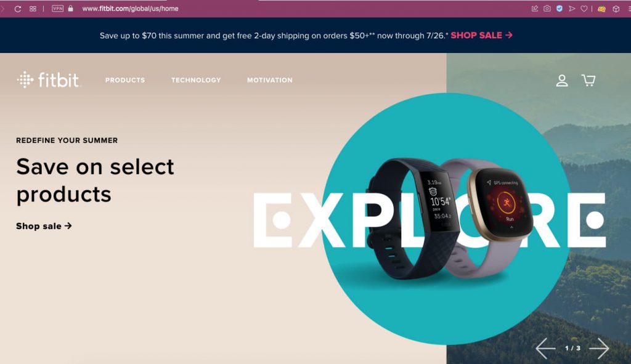631x364 pixels.
Task: Open the PRODUCTS menu
Action: pos(125,80)
